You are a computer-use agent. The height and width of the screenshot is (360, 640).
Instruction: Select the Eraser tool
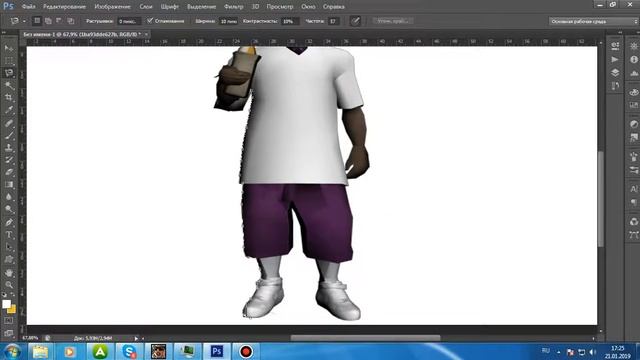pyautogui.click(x=9, y=172)
